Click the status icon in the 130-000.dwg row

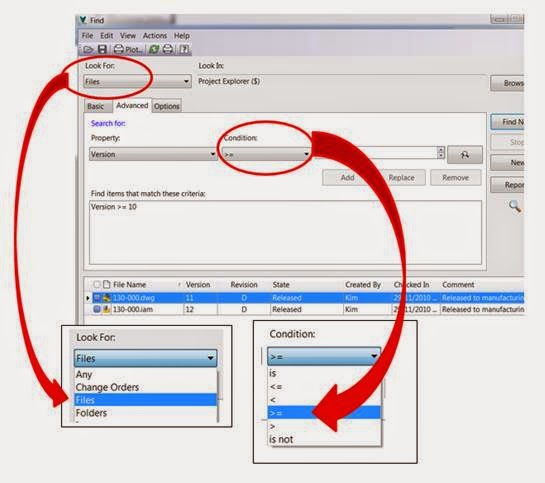pos(97,298)
